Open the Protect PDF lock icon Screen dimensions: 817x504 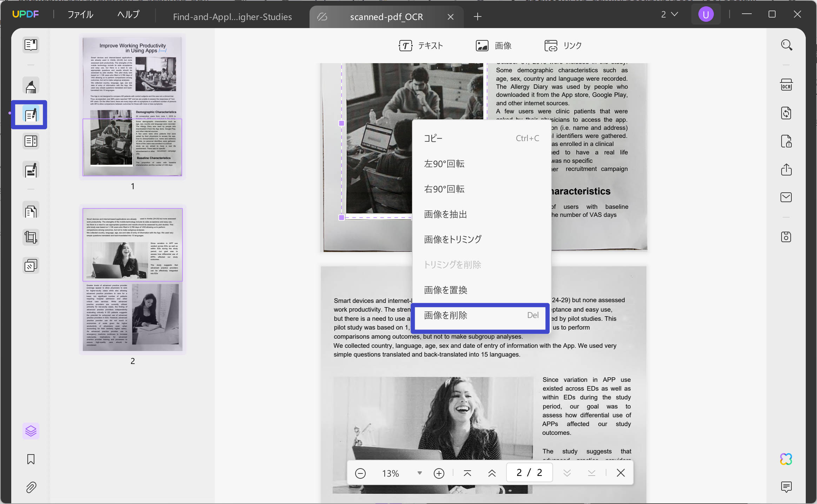click(x=786, y=141)
